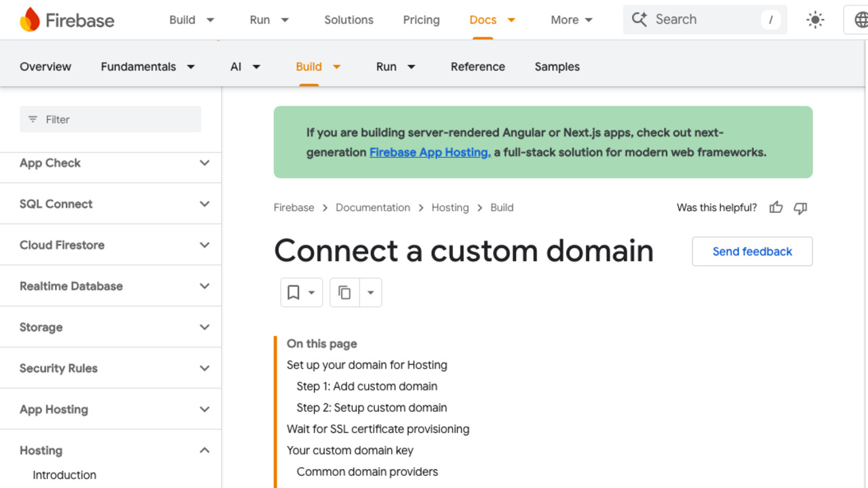Open Introduction under Hosting in sidebar
This screenshot has height=488, width=868.
64,475
